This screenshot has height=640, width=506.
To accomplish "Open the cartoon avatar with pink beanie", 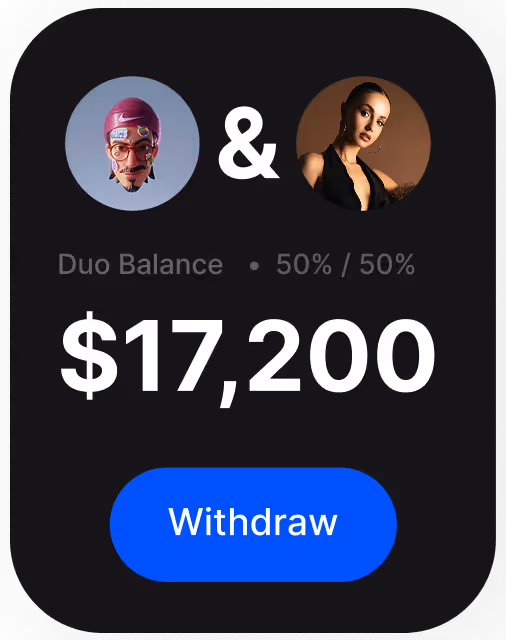I will tap(132, 143).
